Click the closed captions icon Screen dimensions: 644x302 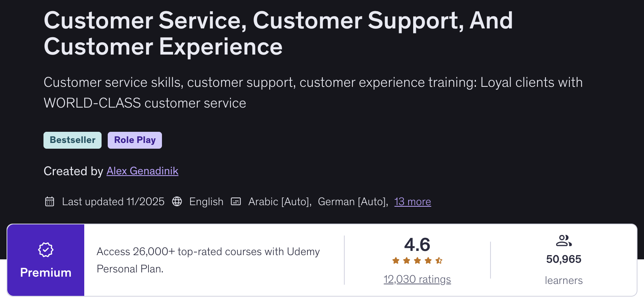tap(236, 201)
